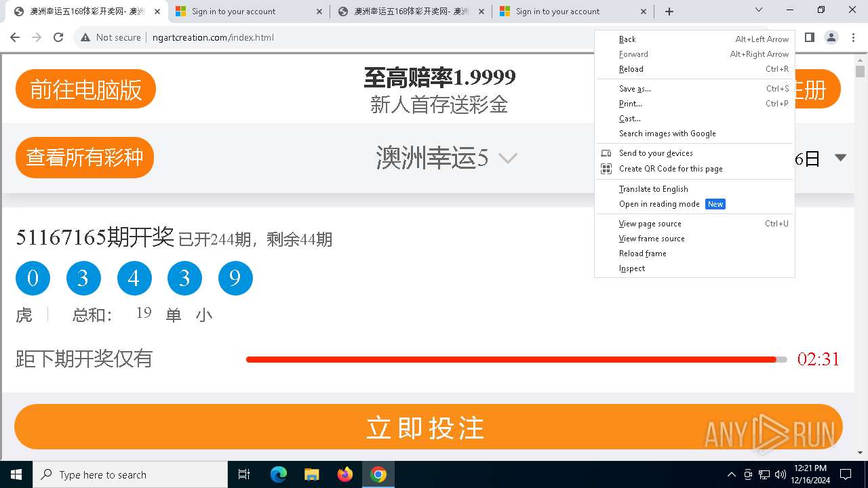Click scrollbar down arrow
This screenshot has width=868, height=488.
860,453
